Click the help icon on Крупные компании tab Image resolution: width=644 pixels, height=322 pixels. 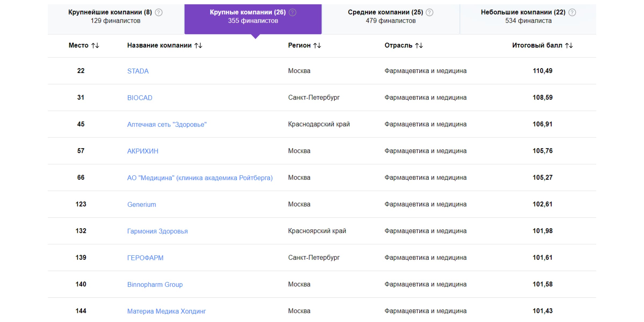[292, 12]
